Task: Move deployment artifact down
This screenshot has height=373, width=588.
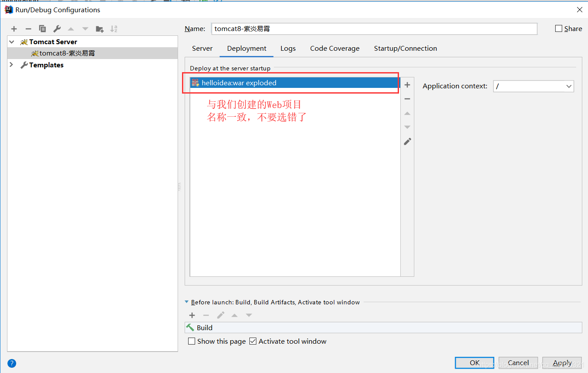Action: (x=407, y=127)
